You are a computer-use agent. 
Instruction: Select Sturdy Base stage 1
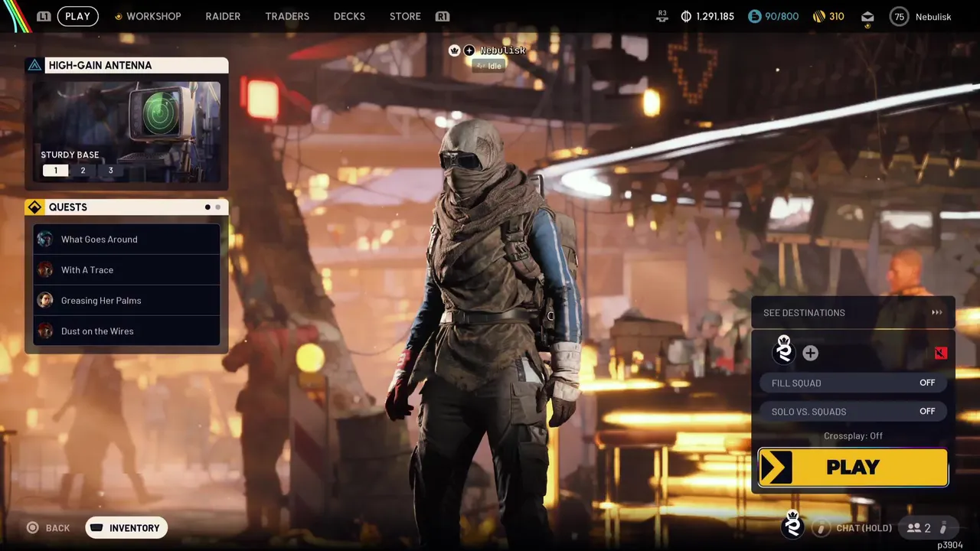[55, 170]
